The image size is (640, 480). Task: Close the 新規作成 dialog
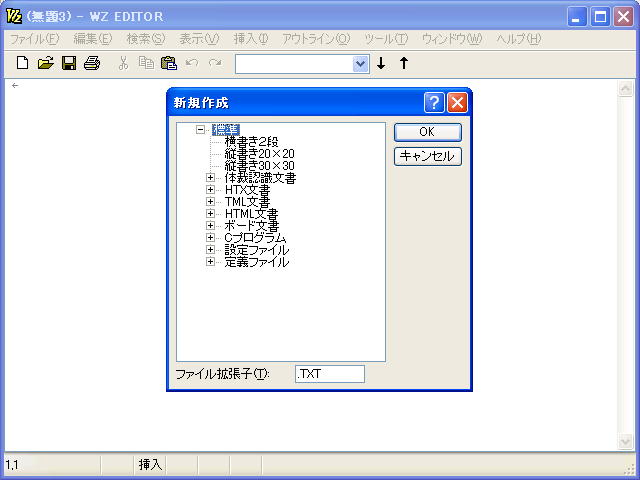tap(457, 102)
